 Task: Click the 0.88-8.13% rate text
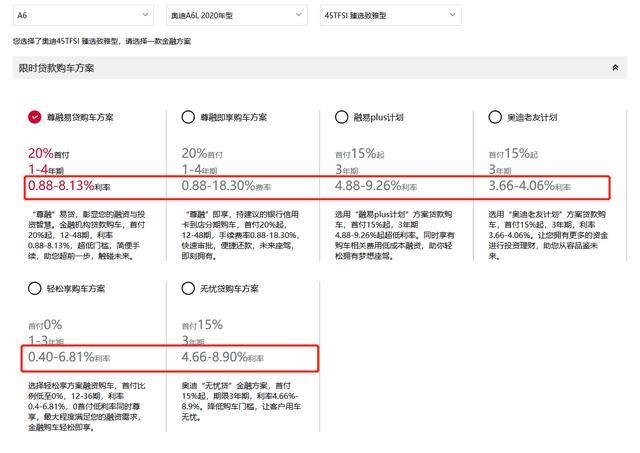(69, 186)
